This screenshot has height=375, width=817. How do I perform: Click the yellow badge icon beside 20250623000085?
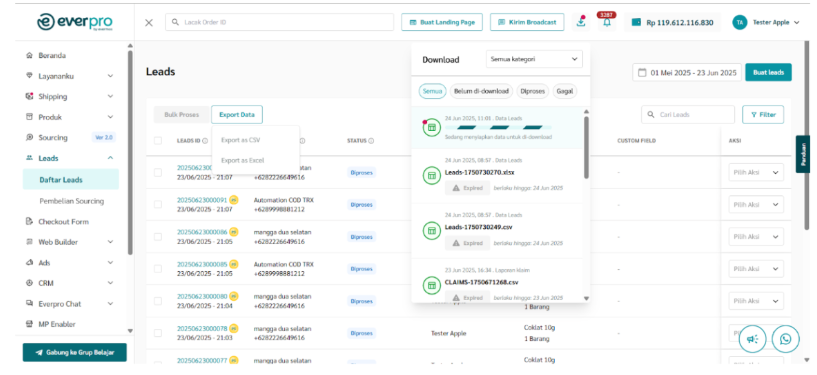[x=234, y=264]
